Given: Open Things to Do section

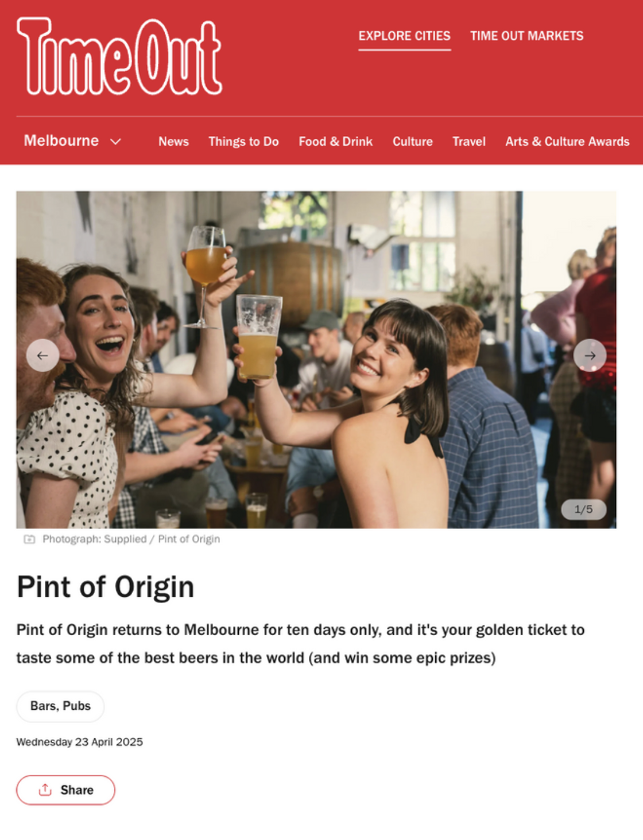Looking at the screenshot, I should pos(243,141).
